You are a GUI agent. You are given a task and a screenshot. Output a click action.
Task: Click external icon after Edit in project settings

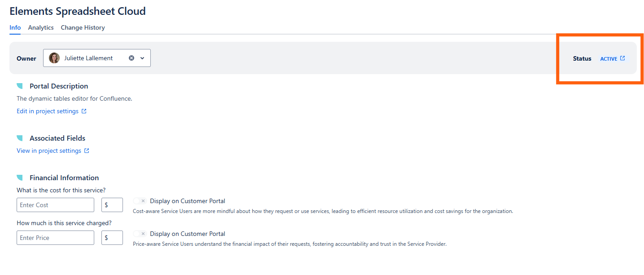[84, 111]
